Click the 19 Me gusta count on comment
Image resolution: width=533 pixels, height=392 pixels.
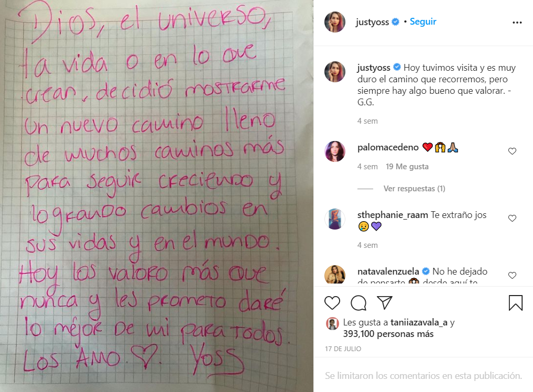click(407, 167)
